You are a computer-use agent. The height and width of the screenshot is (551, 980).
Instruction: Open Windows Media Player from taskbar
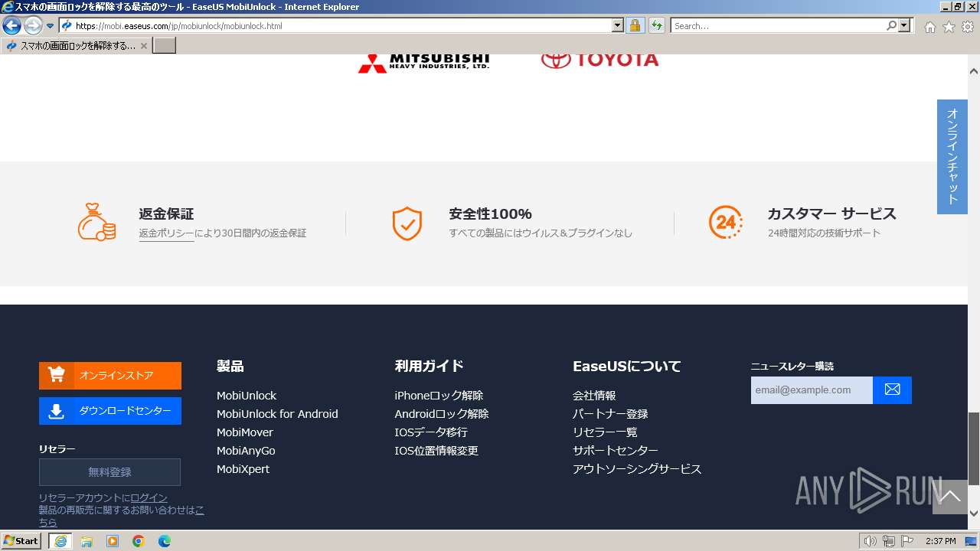(113, 541)
